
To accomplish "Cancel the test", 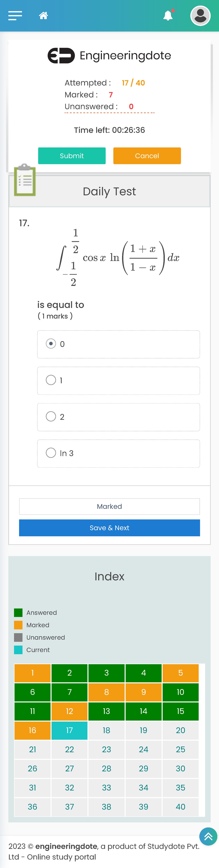I will 147,156.
